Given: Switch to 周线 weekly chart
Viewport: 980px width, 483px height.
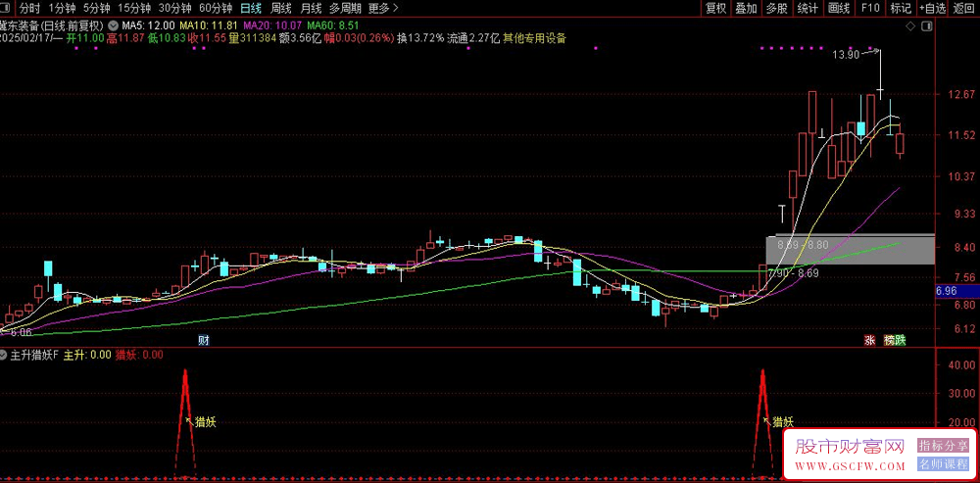Looking at the screenshot, I should pyautogui.click(x=281, y=8).
